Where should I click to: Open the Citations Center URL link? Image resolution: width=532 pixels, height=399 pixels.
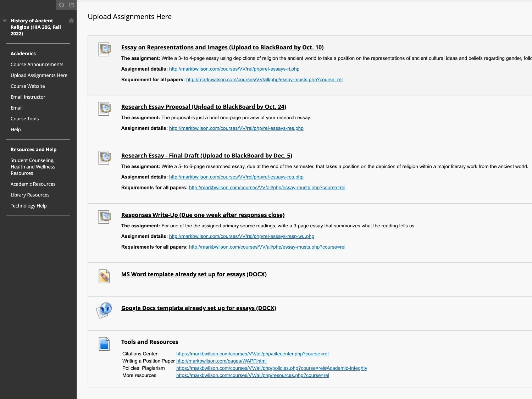tap(253, 354)
